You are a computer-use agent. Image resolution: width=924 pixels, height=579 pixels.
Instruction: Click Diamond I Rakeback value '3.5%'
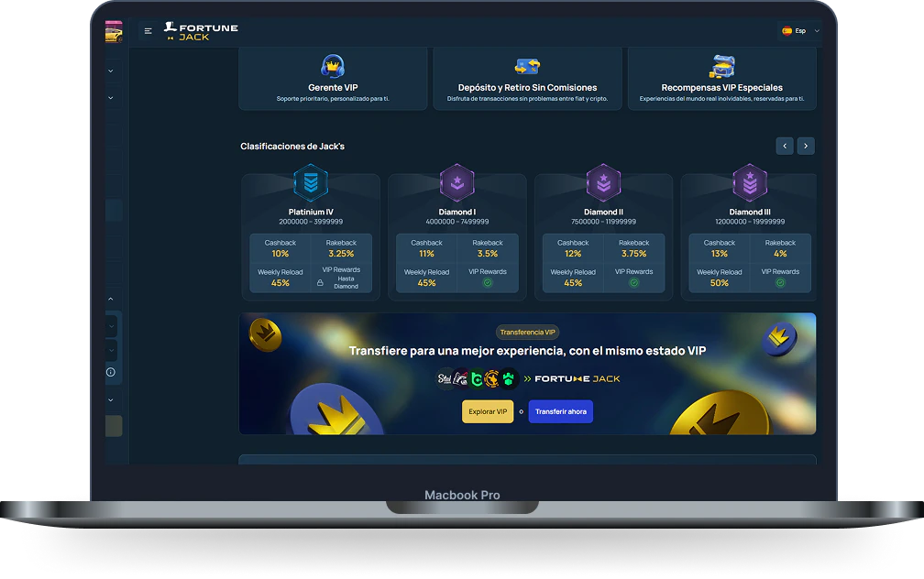pos(488,254)
